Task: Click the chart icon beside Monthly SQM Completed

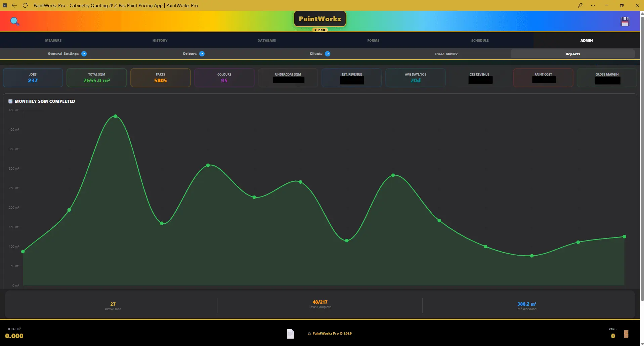Action: 10,101
